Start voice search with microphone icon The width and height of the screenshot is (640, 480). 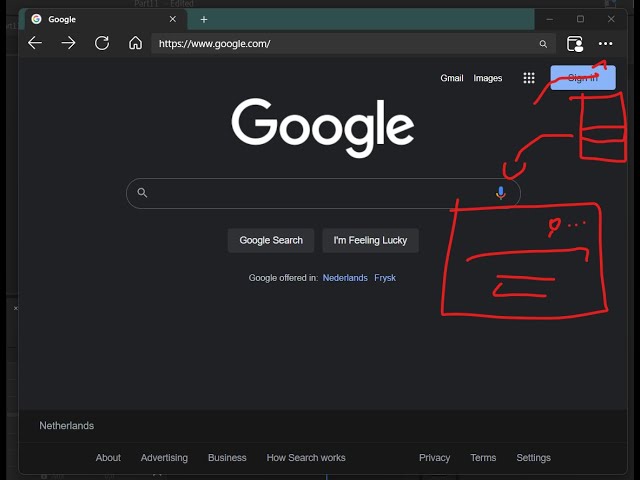[500, 193]
